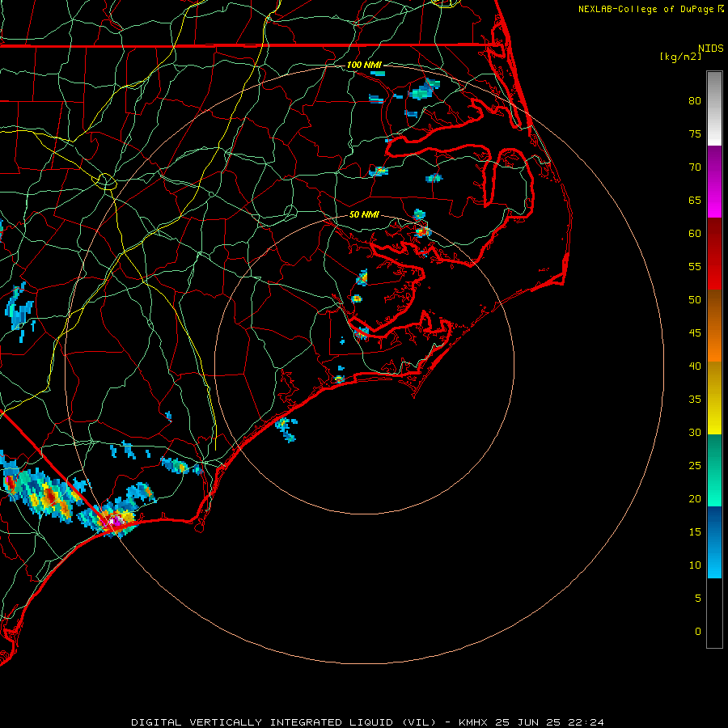This screenshot has height=728, width=728.
Task: Click the color scale value 80
Action: coord(695,101)
